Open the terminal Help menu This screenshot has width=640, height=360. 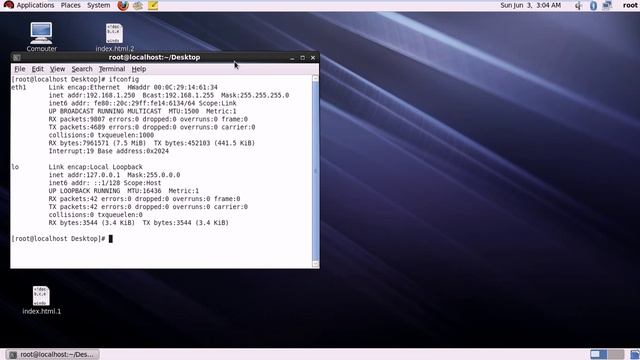[x=139, y=69]
